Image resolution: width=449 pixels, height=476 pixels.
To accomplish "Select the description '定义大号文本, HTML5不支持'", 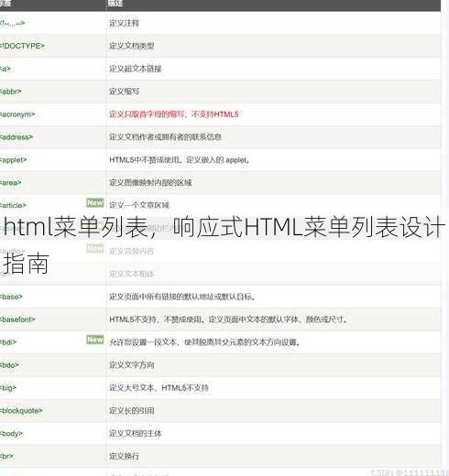I will (159, 388).
